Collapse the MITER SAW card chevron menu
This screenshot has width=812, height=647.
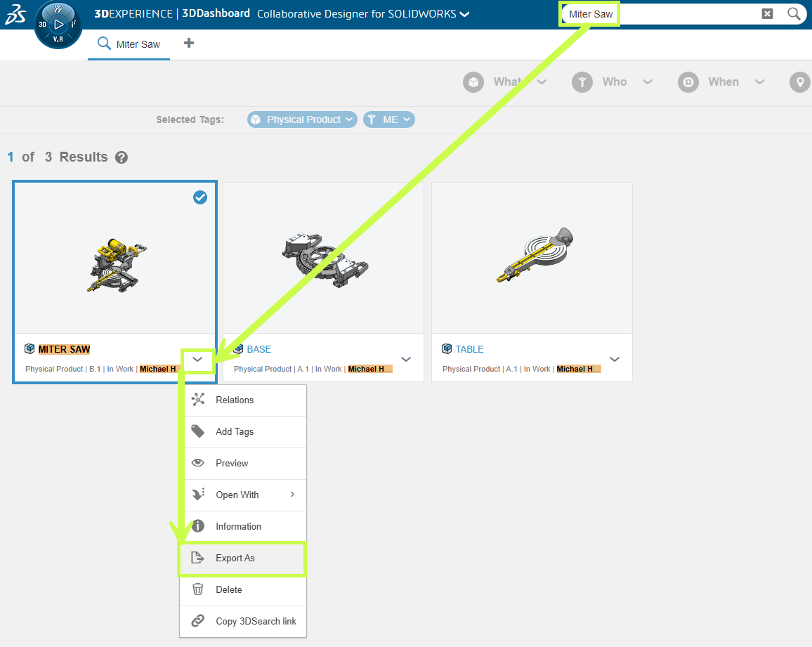[x=197, y=360]
